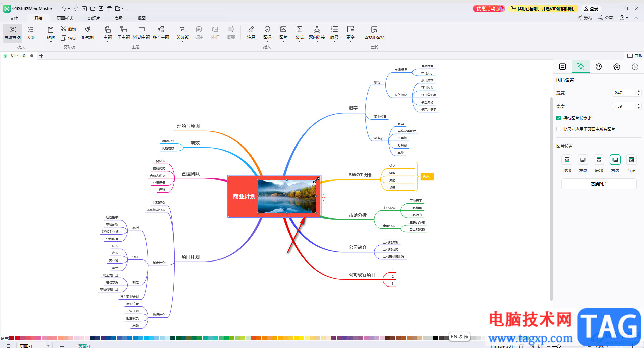Open the clipart panel tab

(x=617, y=67)
